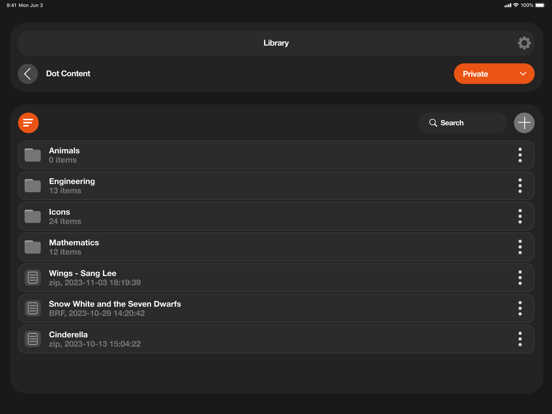Screen dimensions: 552x414
Task: Click the Animals folder icon
Action: click(33, 155)
